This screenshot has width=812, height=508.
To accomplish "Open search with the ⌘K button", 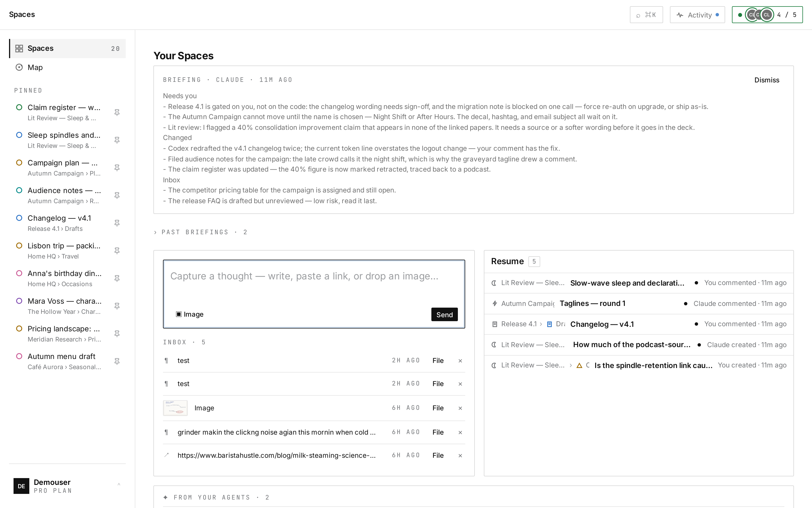I will pos(646,15).
